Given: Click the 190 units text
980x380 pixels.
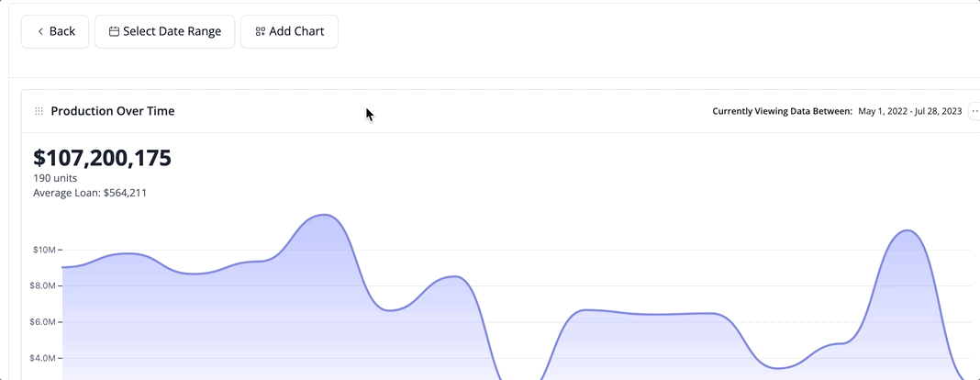Looking at the screenshot, I should point(55,178).
